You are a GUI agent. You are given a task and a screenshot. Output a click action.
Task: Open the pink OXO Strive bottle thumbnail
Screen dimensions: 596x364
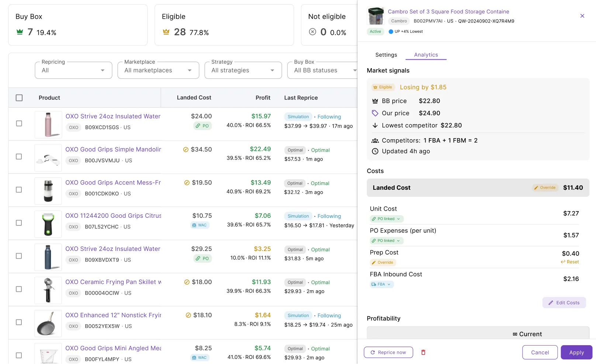pyautogui.click(x=48, y=125)
